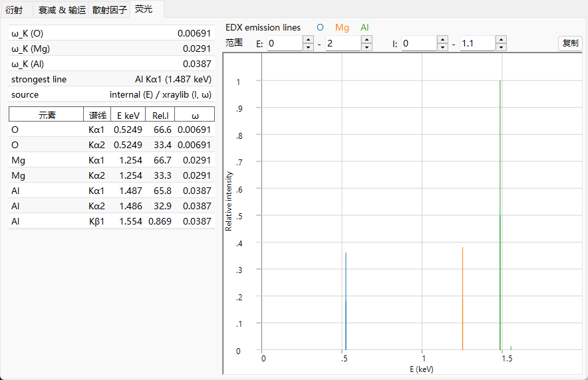Select the 散射因子 tab
This screenshot has width=588, height=380.
coord(110,10)
